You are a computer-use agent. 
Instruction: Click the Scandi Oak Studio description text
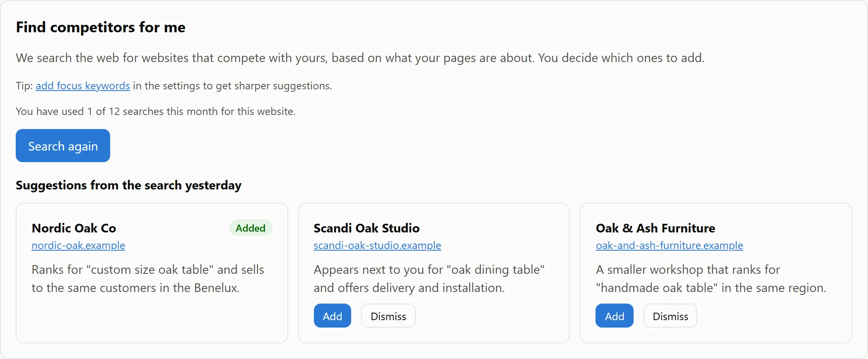[429, 279]
